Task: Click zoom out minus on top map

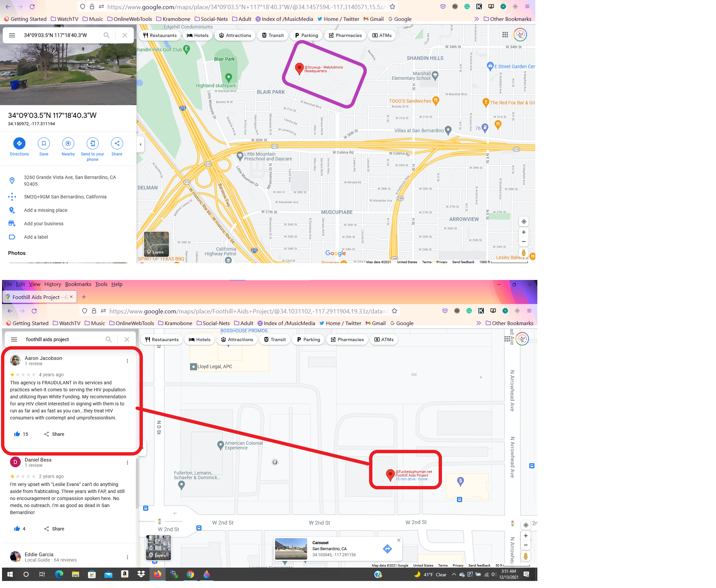Action: click(524, 241)
